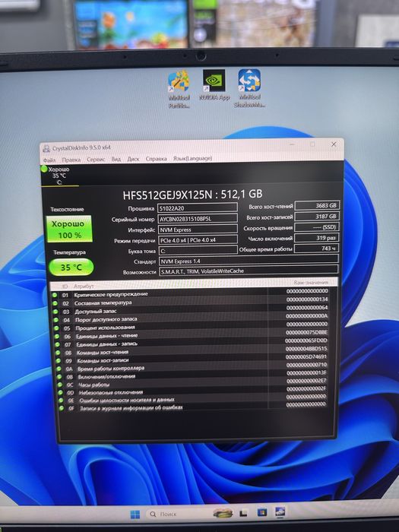The width and height of the screenshot is (399, 532).
Task: Select the CrystalDiskInfo taskbar icon
Action: click(280, 511)
